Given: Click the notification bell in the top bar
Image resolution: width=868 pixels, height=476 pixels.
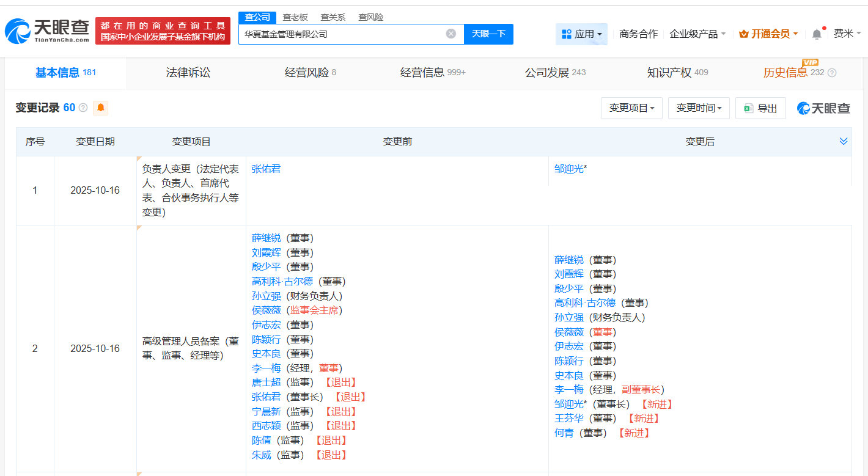Looking at the screenshot, I should coord(815,34).
